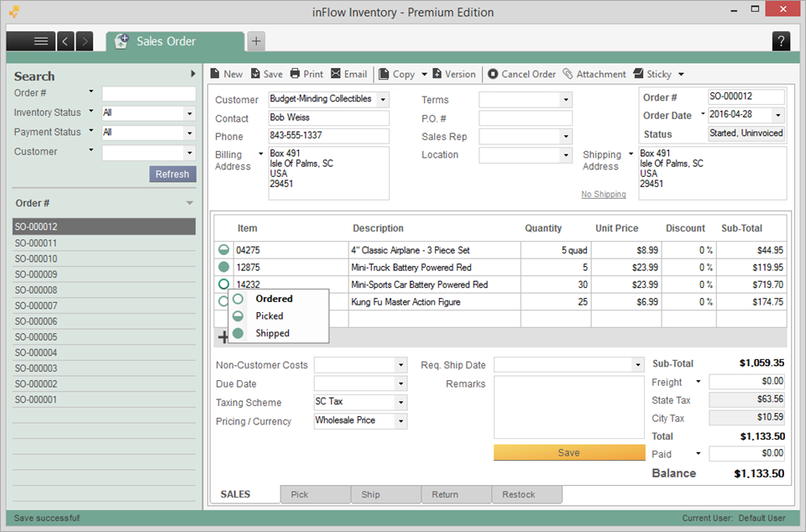Create a New sales order
The height and width of the screenshot is (532, 806).
coord(227,74)
